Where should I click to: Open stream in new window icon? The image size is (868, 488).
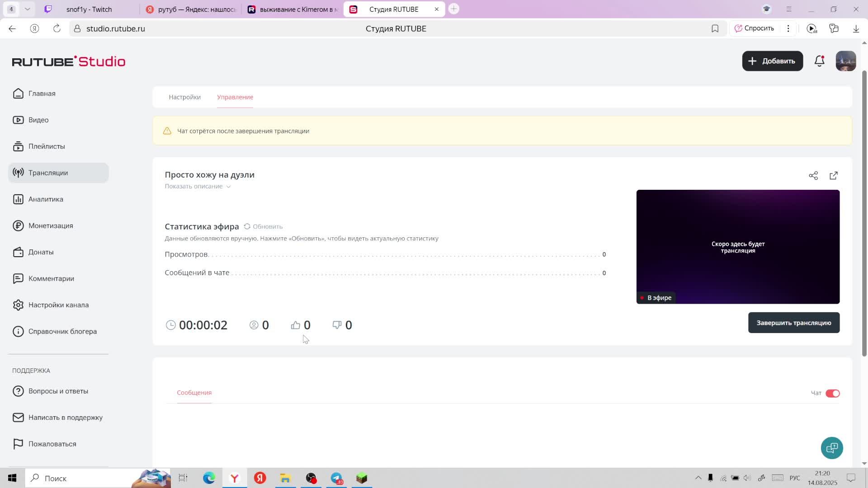pyautogui.click(x=834, y=176)
